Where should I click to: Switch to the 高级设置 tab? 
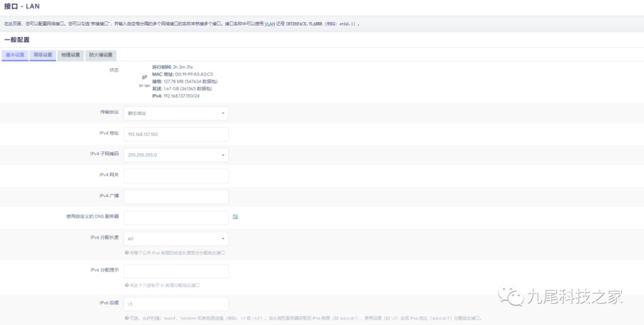point(43,55)
